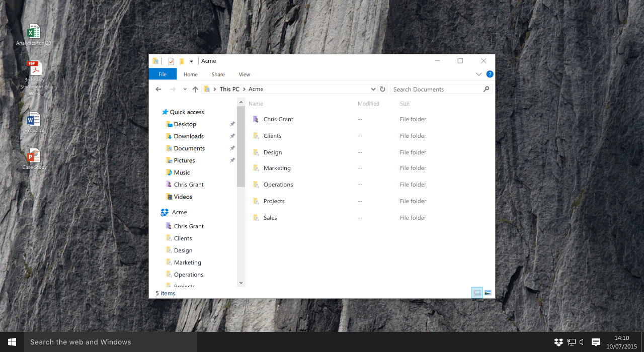644x352 pixels.
Task: Open the Windows Start menu
Action: click(12, 342)
